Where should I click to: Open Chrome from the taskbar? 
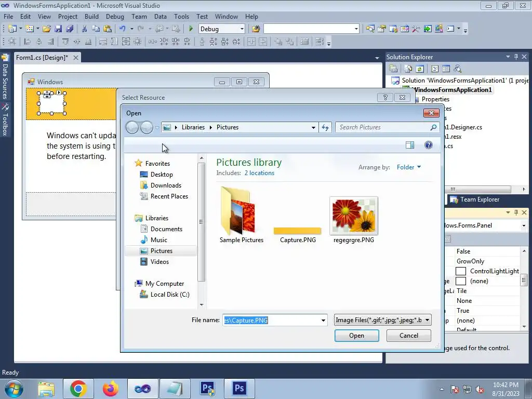pos(78,389)
